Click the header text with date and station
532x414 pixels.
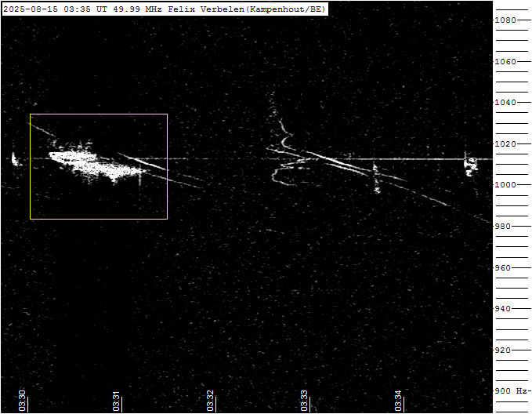pos(165,9)
